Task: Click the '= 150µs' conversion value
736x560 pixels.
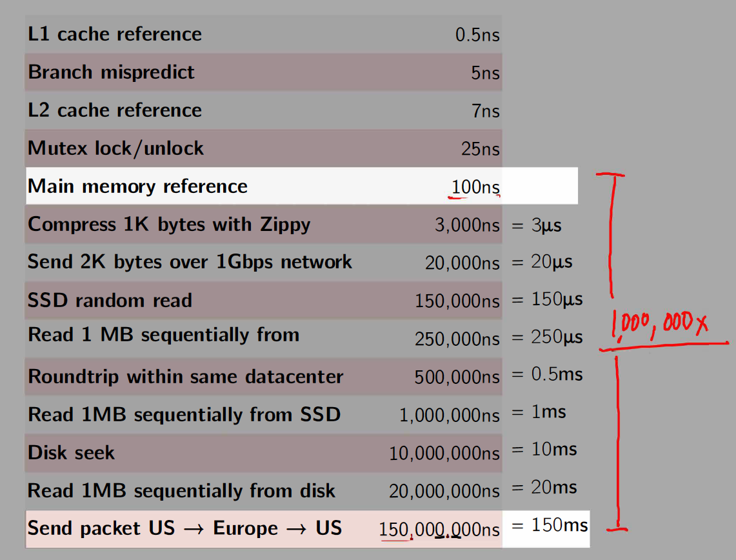Action: (548, 300)
